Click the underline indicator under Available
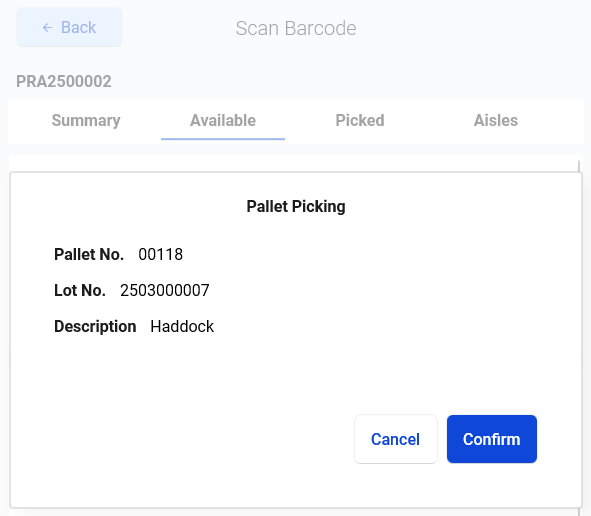This screenshot has width=591, height=516. [223, 139]
